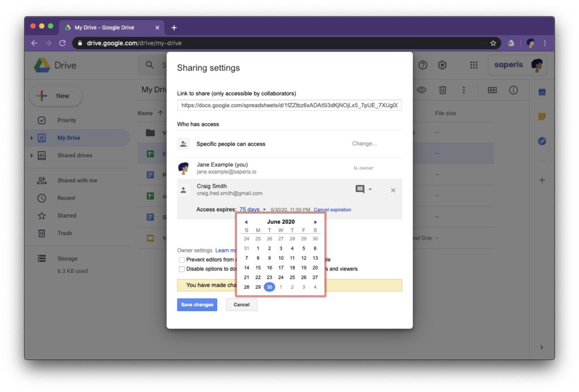The image size is (579, 392).
Task: Check 'Prevent editors from' option
Action: pos(182,258)
